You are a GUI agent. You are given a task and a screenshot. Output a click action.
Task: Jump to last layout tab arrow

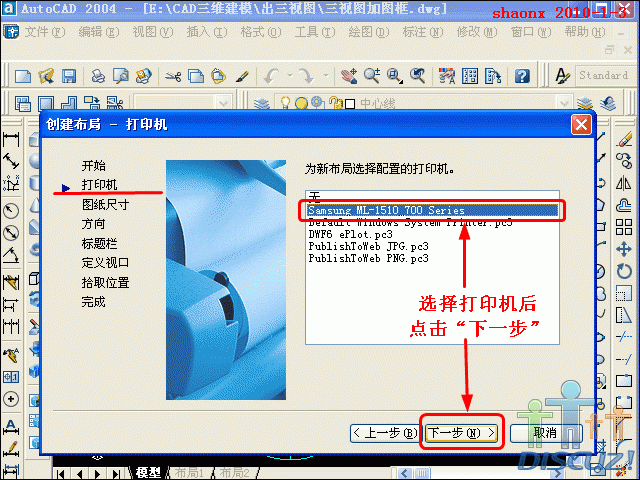pos(116,474)
